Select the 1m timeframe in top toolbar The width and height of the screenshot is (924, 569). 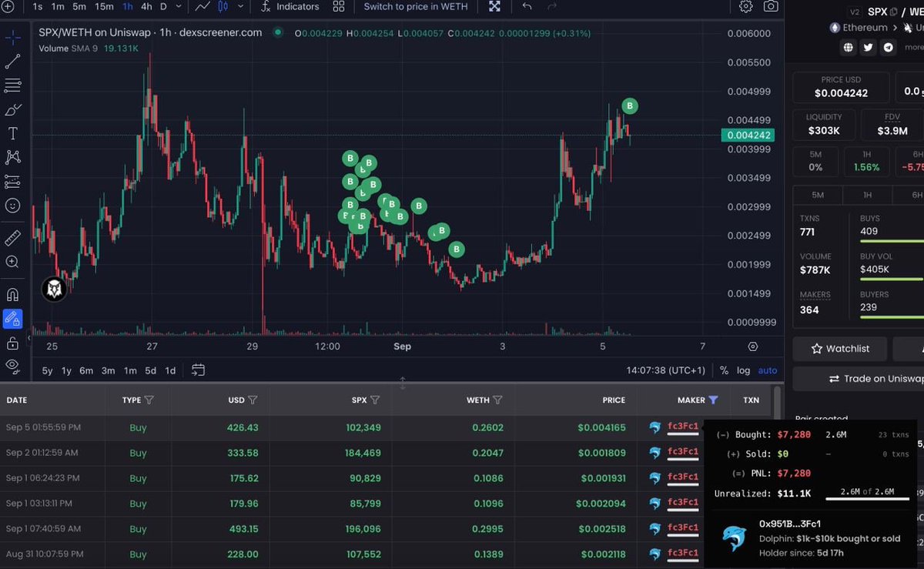(58, 7)
